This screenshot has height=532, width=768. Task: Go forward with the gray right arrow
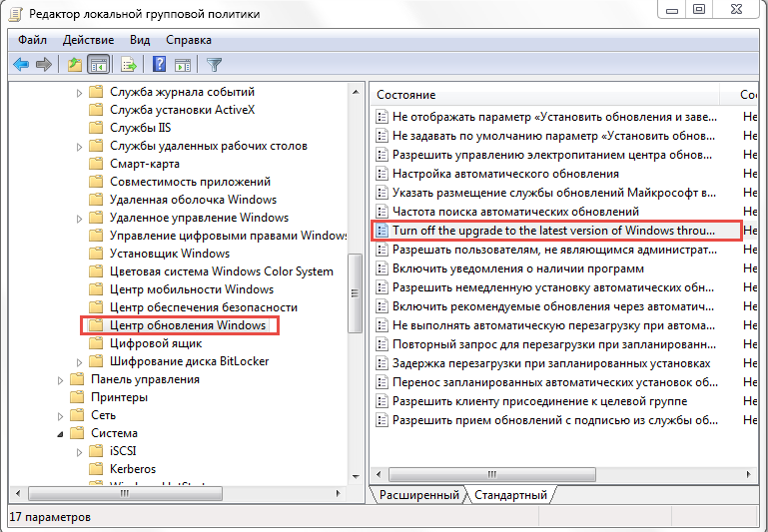pyautogui.click(x=44, y=64)
